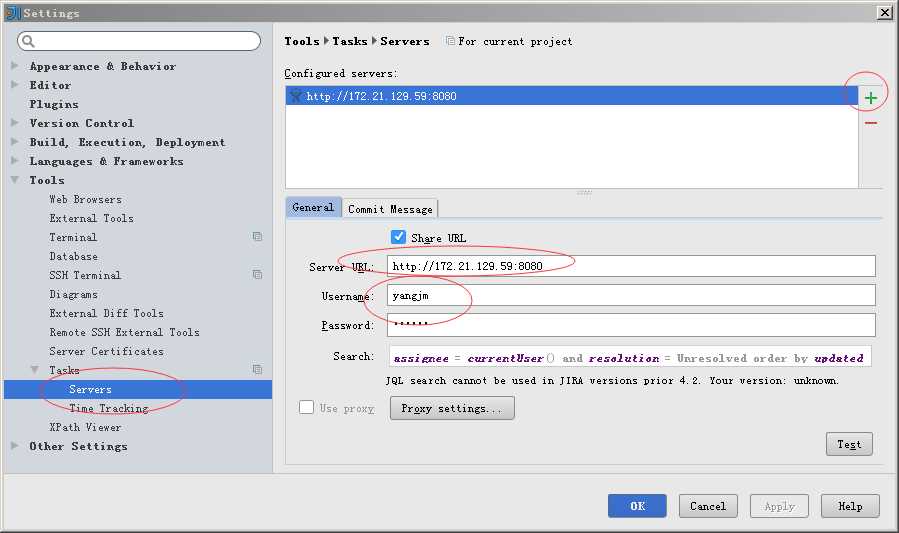Open Proxy settings dialog
The width and height of the screenshot is (899, 533).
(452, 408)
